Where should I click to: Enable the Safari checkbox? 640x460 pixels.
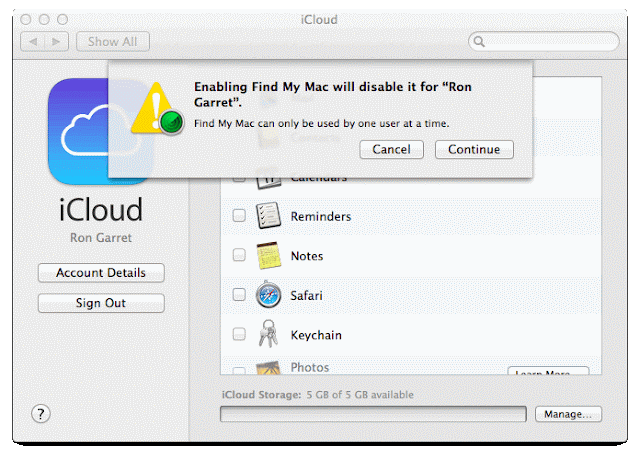(x=239, y=294)
